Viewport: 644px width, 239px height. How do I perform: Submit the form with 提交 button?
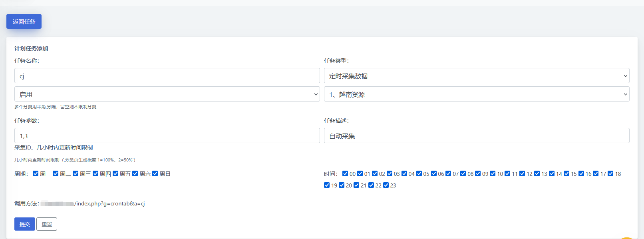click(x=25, y=224)
